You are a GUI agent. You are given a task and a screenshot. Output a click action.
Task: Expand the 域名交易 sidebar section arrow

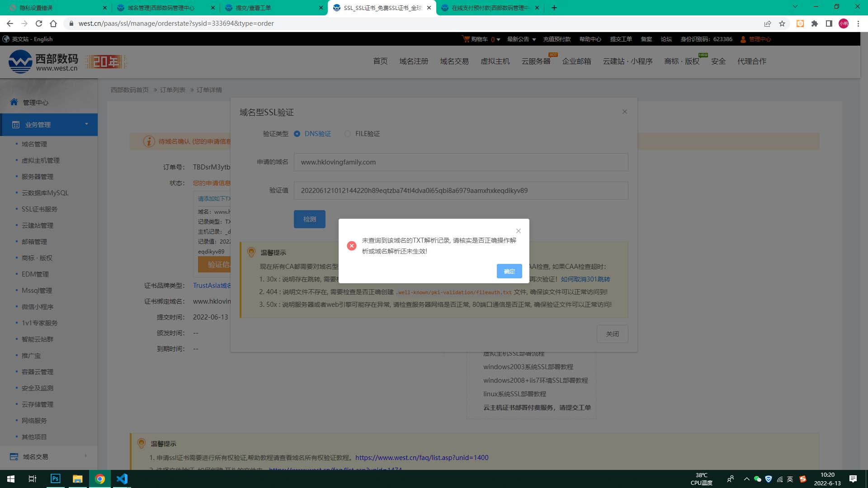click(x=85, y=456)
